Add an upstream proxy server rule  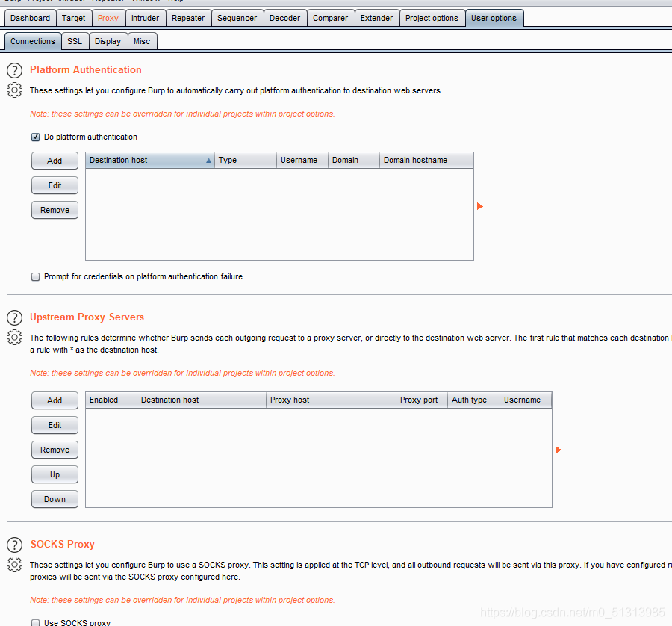pos(55,400)
